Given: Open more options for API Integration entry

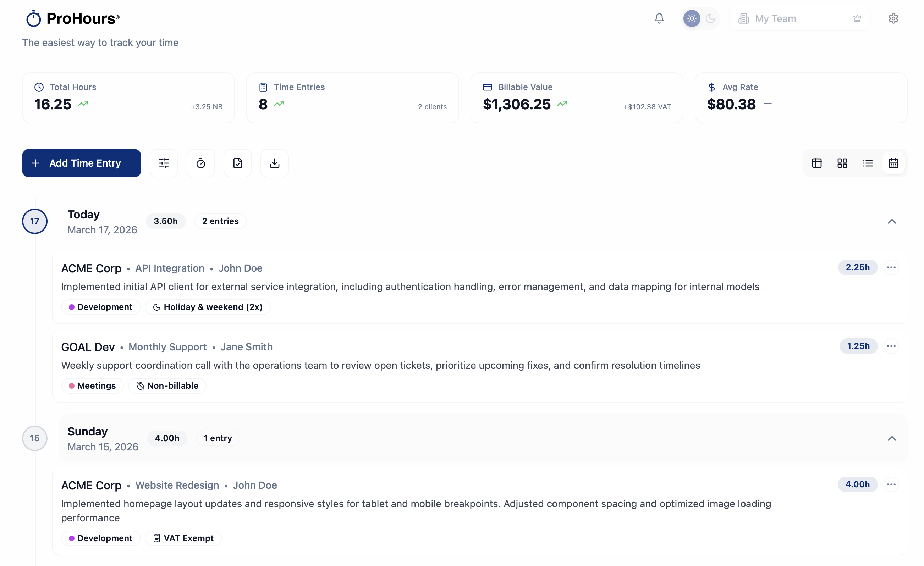Looking at the screenshot, I should point(891,267).
